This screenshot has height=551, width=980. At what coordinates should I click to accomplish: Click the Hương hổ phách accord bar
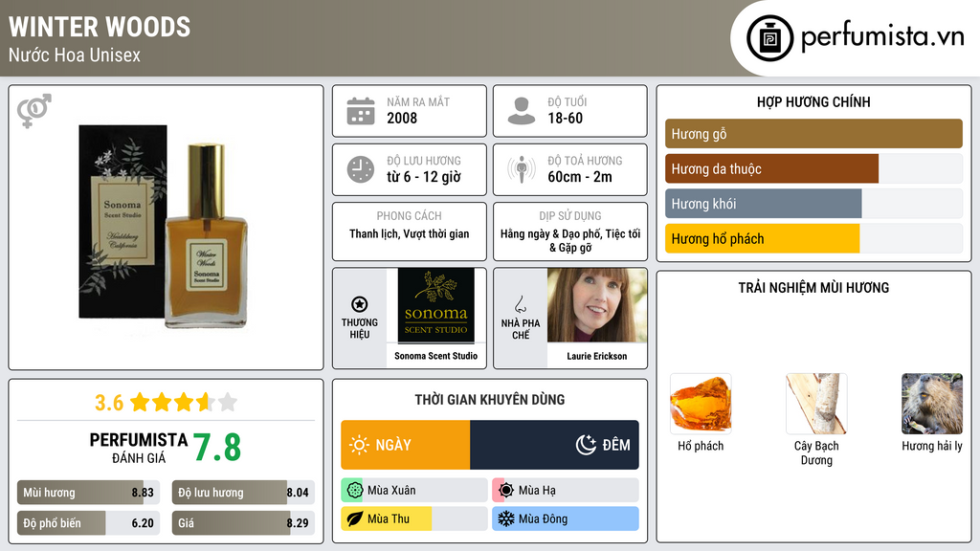pos(813,238)
